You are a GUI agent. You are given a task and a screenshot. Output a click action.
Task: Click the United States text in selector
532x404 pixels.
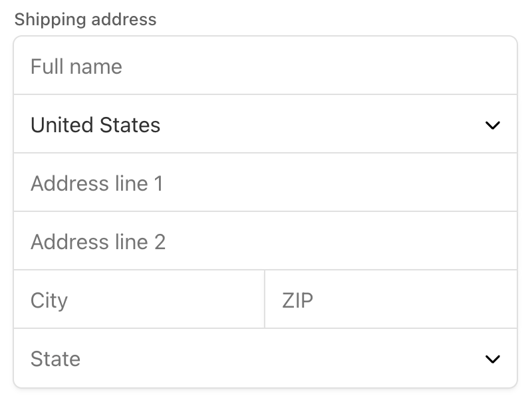point(95,125)
